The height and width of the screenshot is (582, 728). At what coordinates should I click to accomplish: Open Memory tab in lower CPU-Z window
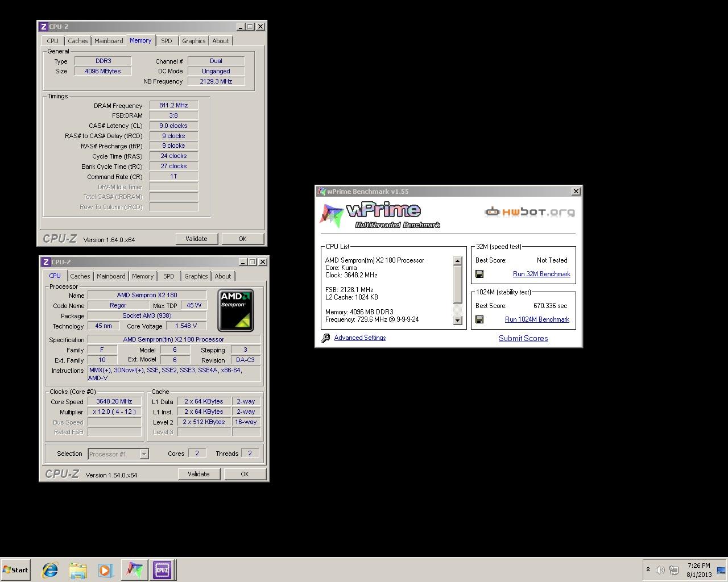(x=143, y=276)
